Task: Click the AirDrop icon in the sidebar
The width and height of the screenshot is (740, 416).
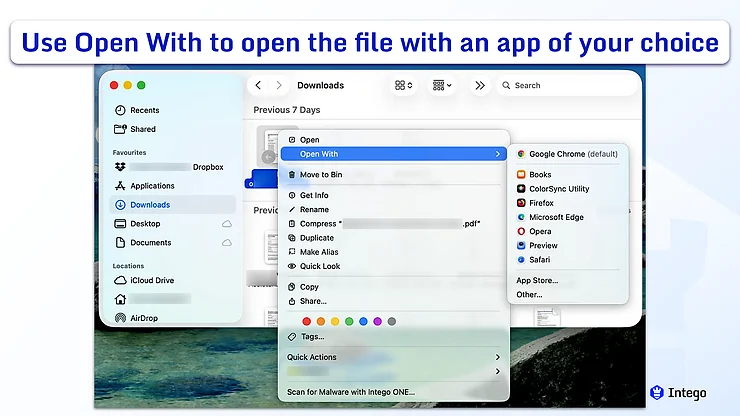Action: pyautogui.click(x=120, y=318)
